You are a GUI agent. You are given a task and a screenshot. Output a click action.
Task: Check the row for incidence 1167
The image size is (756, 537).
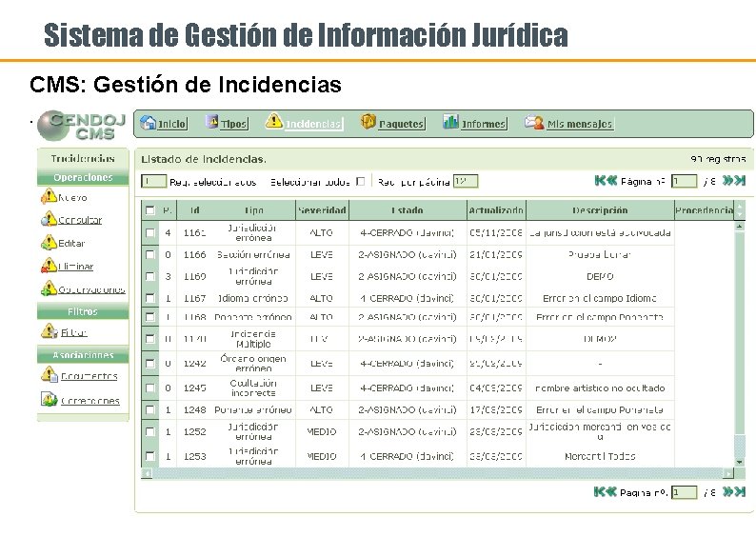point(149,298)
